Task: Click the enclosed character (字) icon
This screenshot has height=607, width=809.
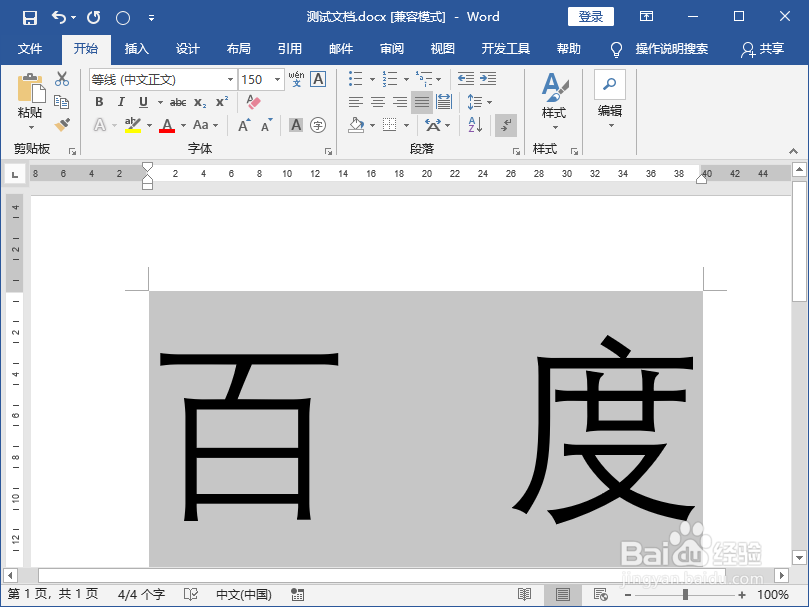Action: coord(318,124)
